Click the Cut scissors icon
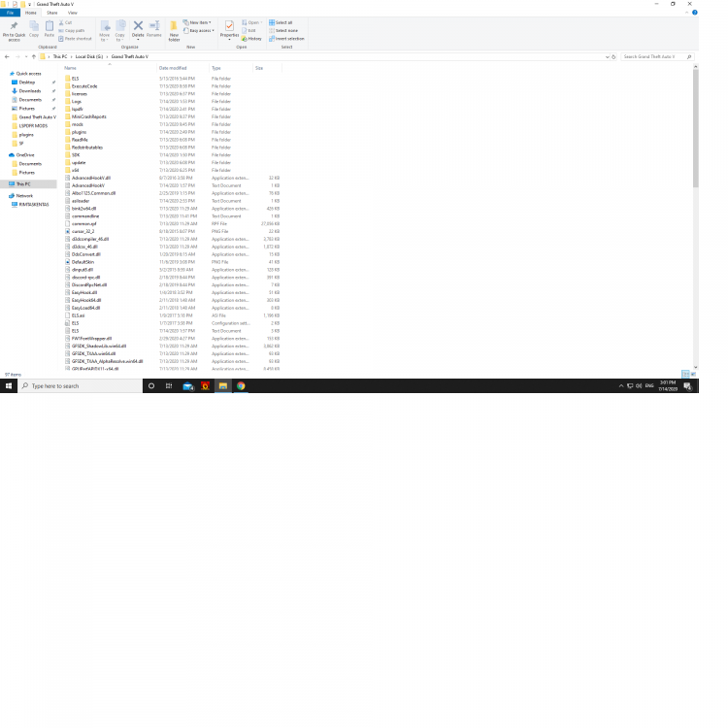This screenshot has height=728, width=728. tap(61, 22)
